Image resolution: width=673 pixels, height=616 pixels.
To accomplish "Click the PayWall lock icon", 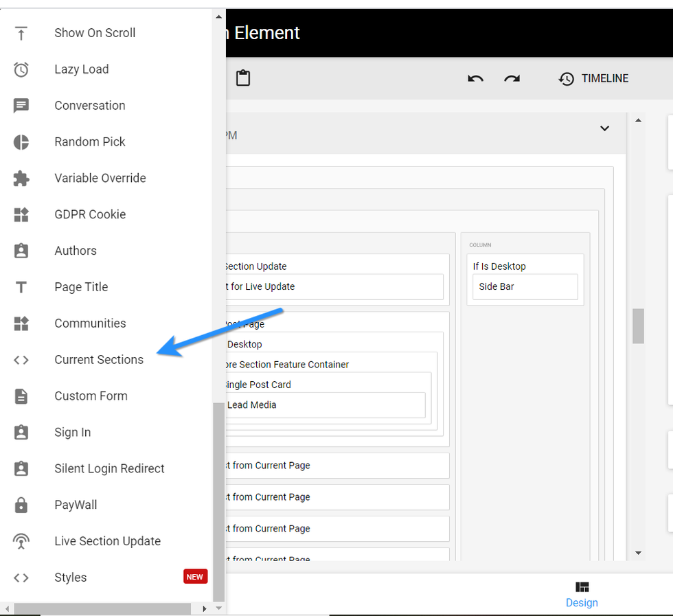I will click(21, 505).
